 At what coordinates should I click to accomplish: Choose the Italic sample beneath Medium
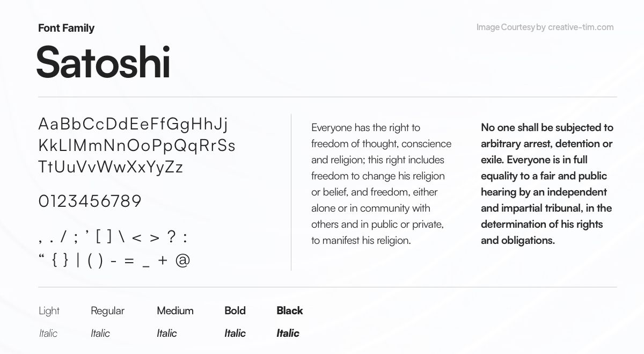[x=167, y=333]
